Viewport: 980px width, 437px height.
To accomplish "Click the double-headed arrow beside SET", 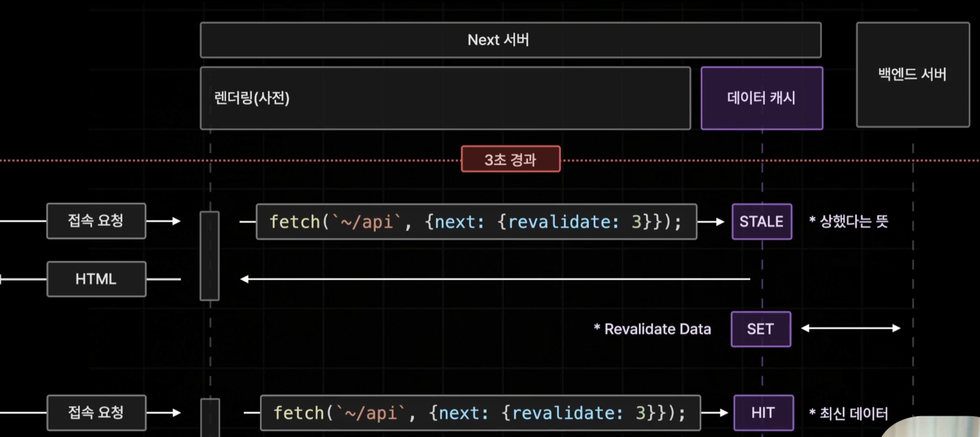I will [x=850, y=328].
